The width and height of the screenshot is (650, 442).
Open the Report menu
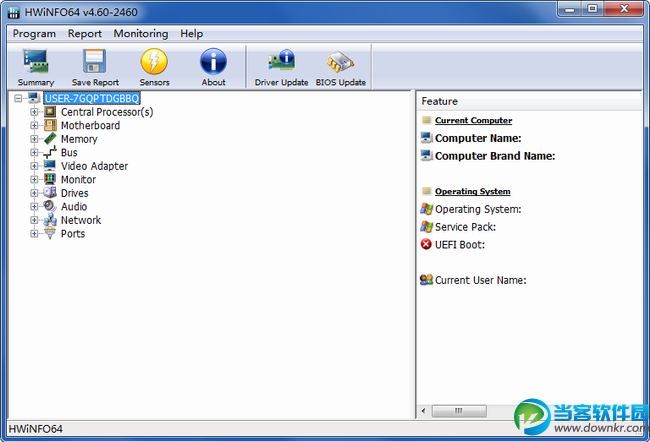coord(85,34)
